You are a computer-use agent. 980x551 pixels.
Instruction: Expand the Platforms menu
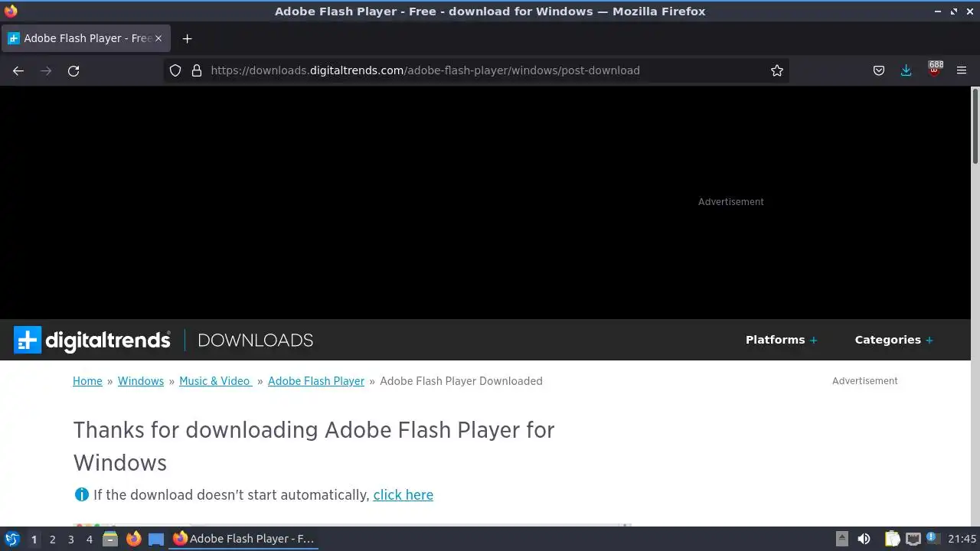click(x=781, y=340)
